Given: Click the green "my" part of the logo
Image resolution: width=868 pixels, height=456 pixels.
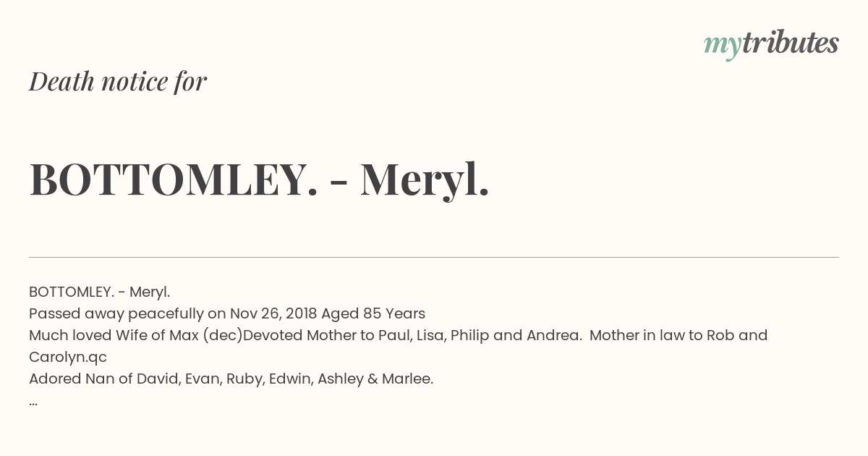Looking at the screenshot, I should tap(722, 46).
